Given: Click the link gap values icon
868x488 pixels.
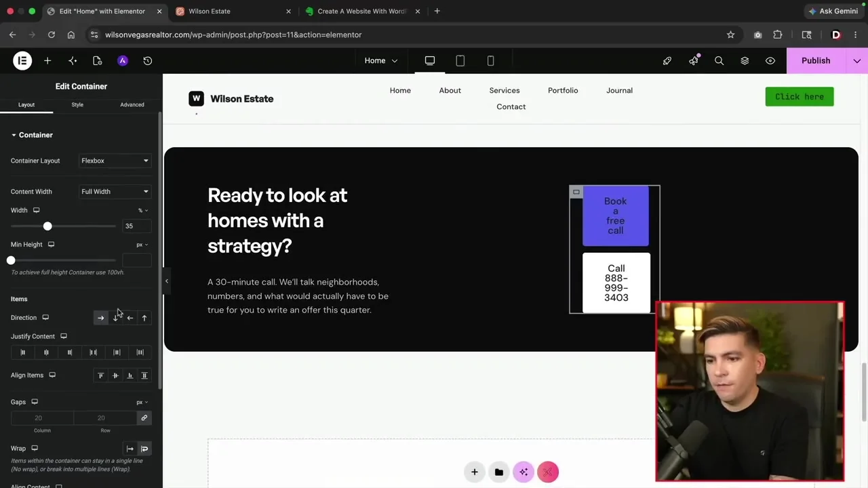Looking at the screenshot, I should [x=144, y=418].
